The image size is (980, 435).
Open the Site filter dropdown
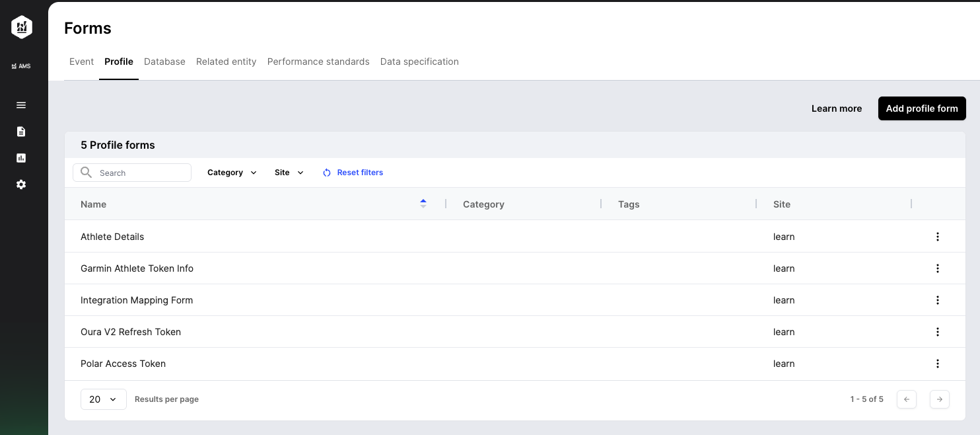tap(289, 172)
